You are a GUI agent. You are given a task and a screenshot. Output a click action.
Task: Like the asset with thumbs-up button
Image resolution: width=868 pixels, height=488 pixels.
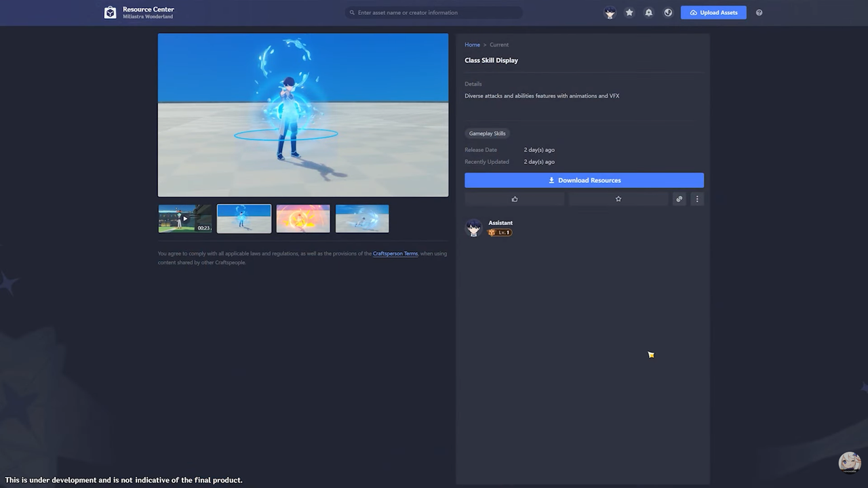click(x=515, y=199)
